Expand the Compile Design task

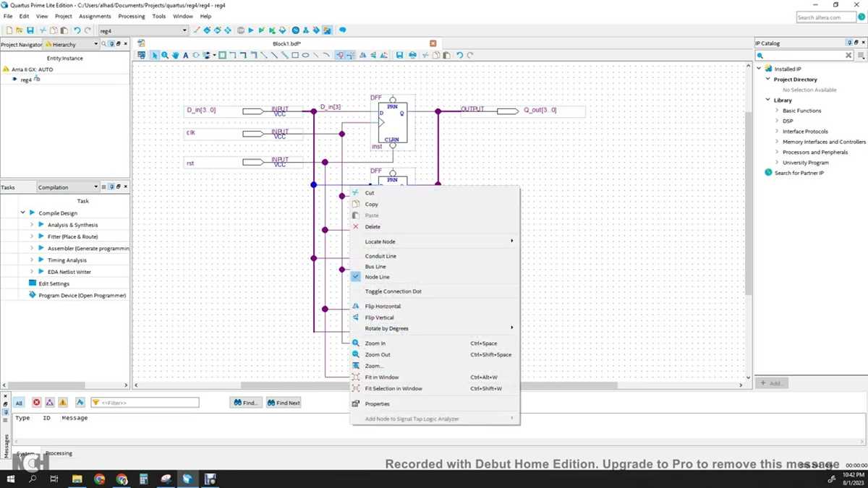(x=23, y=213)
